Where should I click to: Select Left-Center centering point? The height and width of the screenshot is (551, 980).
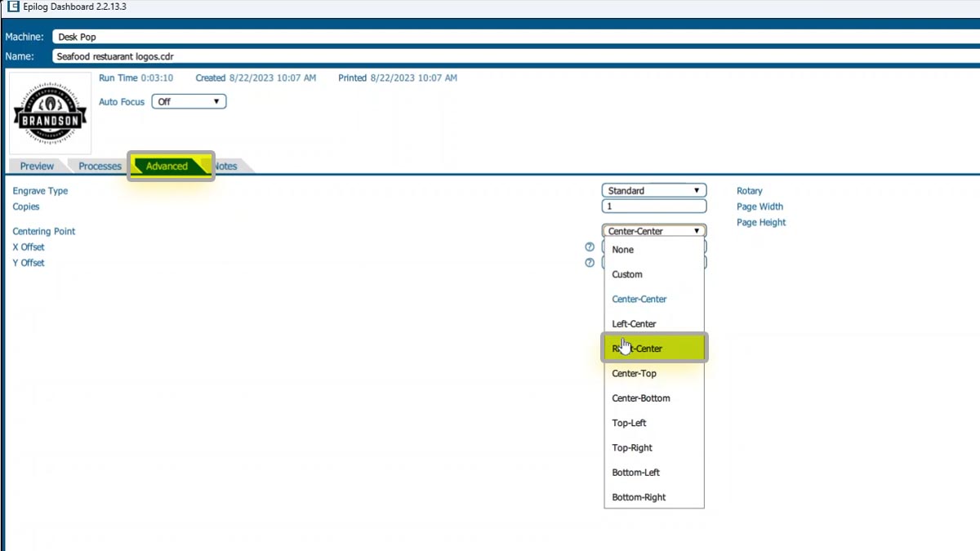634,324
